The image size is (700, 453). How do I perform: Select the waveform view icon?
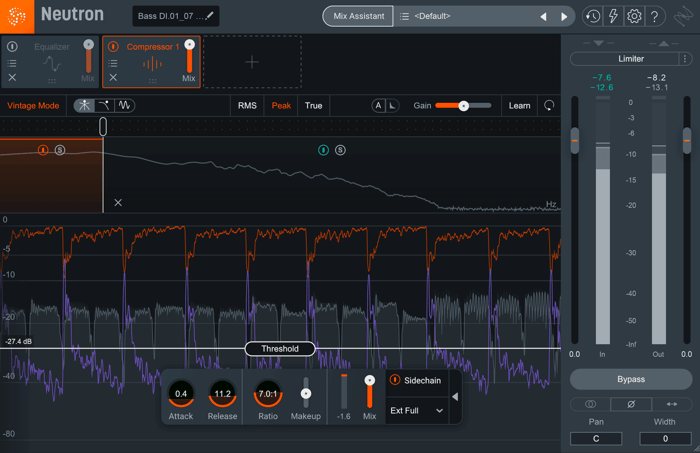point(124,105)
